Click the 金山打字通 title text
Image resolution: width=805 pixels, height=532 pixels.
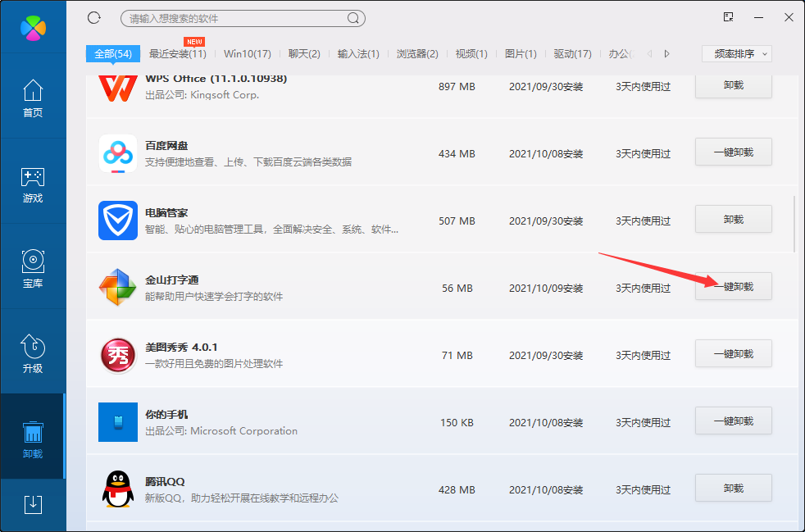tap(172, 280)
